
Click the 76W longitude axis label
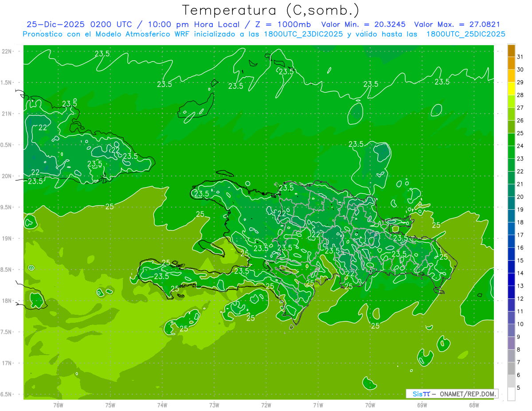click(59, 405)
